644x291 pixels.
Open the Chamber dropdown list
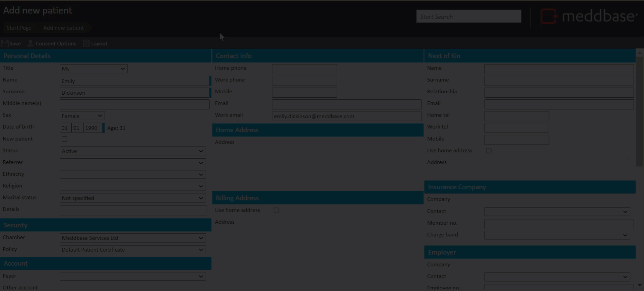click(x=133, y=238)
